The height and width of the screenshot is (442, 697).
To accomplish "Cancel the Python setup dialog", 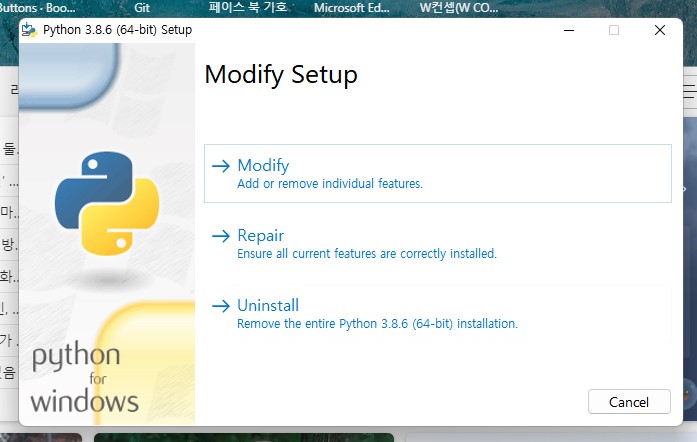I will (x=629, y=402).
